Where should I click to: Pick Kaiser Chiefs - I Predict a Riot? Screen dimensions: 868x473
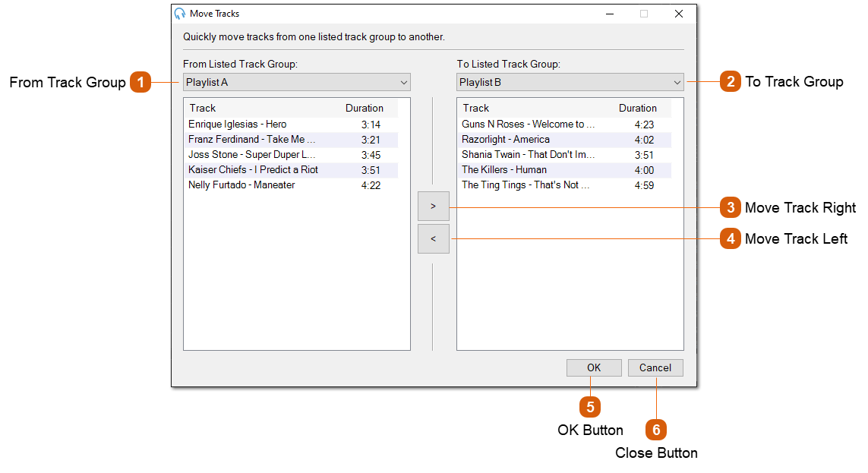coord(253,170)
